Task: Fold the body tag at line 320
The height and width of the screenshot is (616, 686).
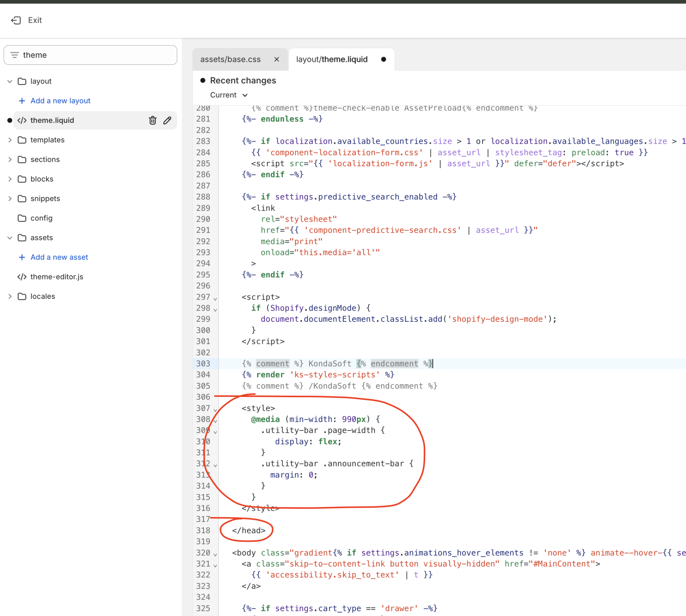Action: (x=215, y=554)
